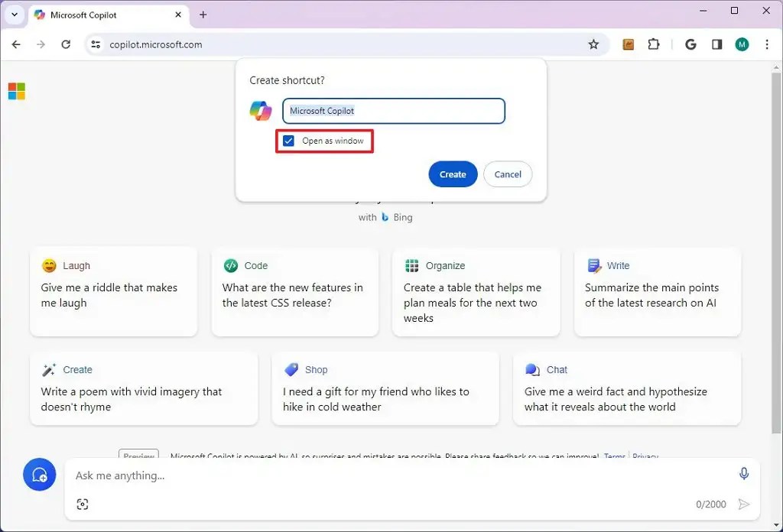Click the submit paper-plane icon
Viewport: 783px width, 532px height.
[744, 504]
